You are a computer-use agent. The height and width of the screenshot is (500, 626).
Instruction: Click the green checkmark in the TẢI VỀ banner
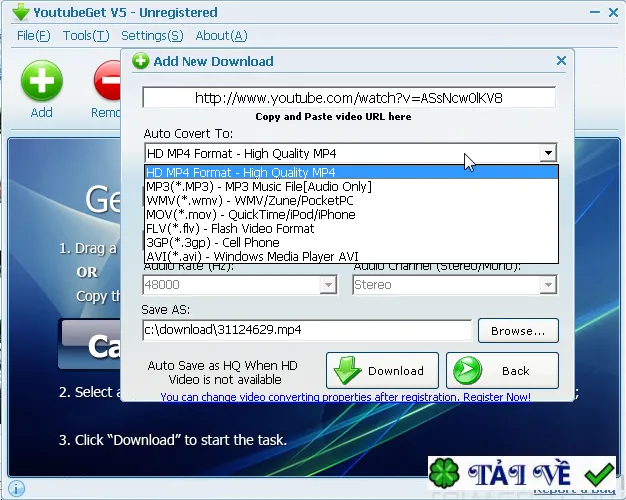click(599, 474)
